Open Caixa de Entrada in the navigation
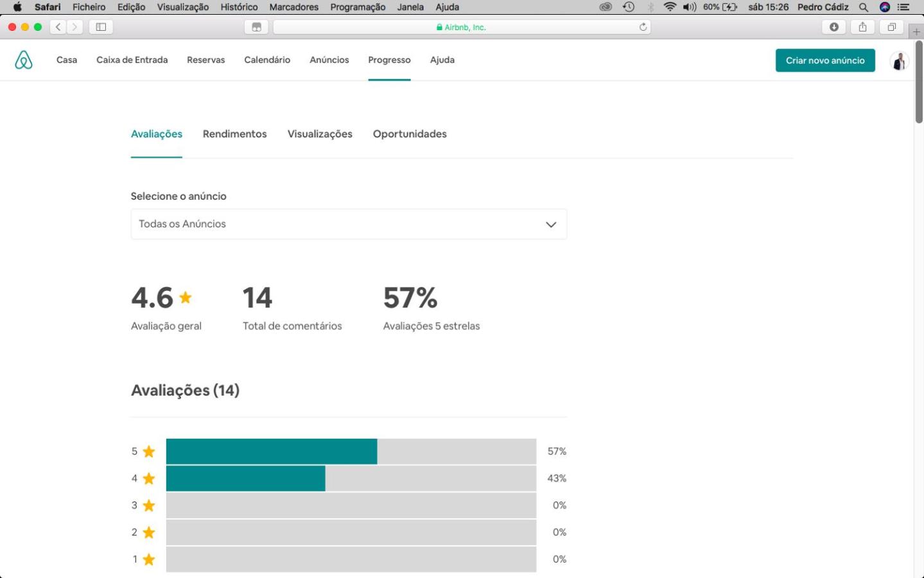Viewport: 924px width, 578px height. pyautogui.click(x=132, y=60)
